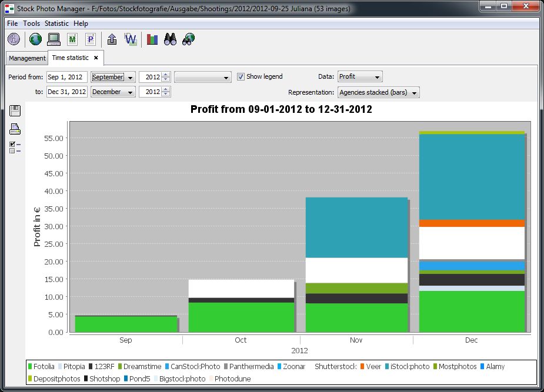Click the Alamy legend swatch
The height and width of the screenshot is (392, 544).
click(x=482, y=366)
